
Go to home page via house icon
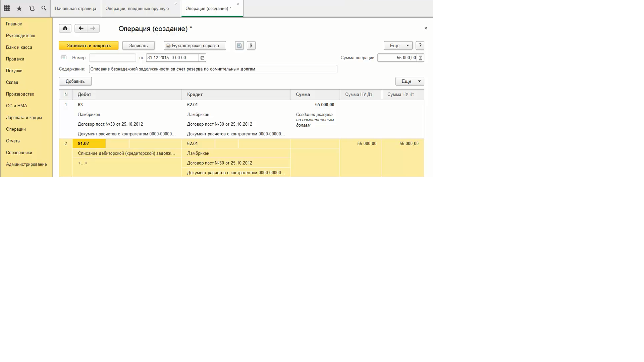[x=65, y=28]
